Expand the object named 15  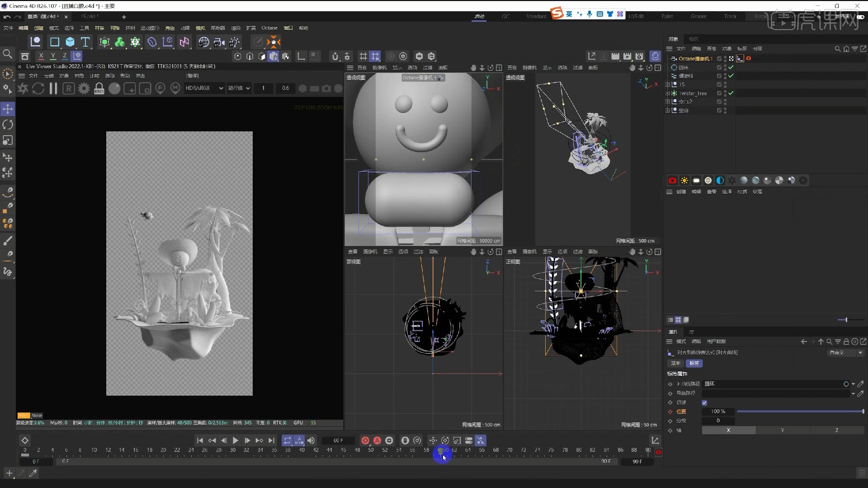[667, 84]
